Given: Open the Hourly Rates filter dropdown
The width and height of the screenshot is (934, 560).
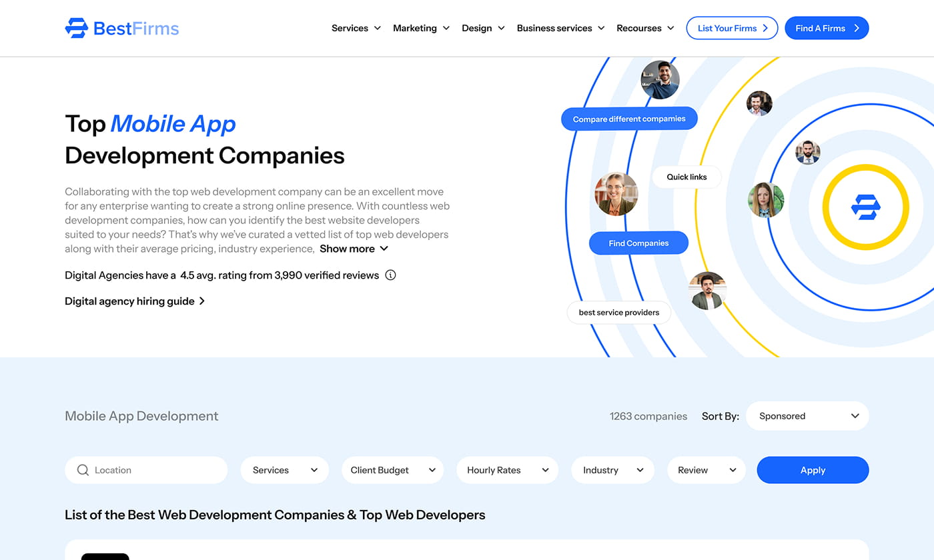Looking at the screenshot, I should 507,470.
